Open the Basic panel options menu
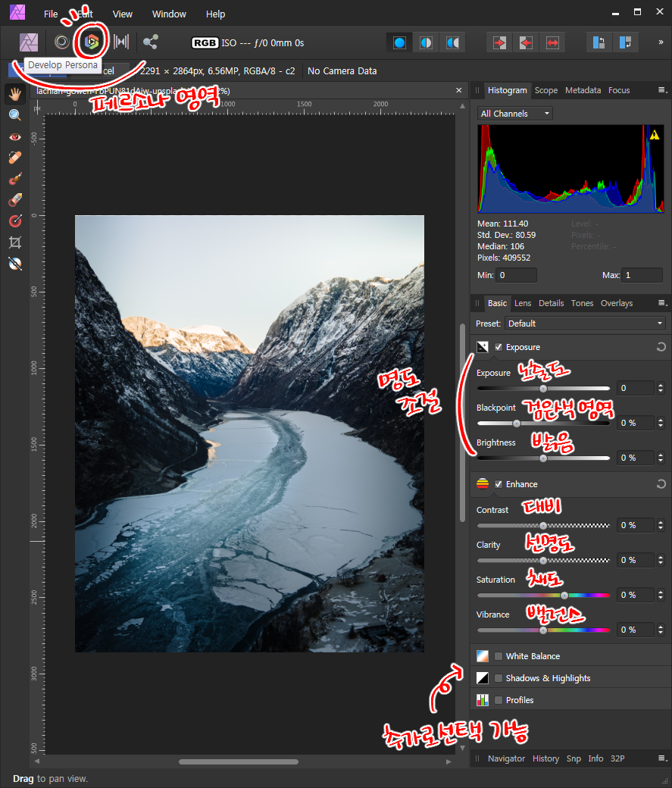Viewport: 672px width, 788px height. point(663,303)
